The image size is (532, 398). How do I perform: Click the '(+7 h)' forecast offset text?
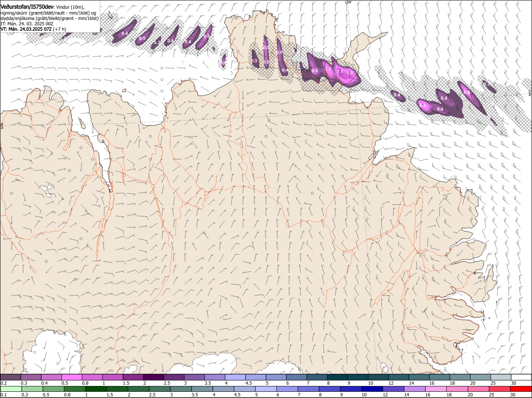coord(60,29)
